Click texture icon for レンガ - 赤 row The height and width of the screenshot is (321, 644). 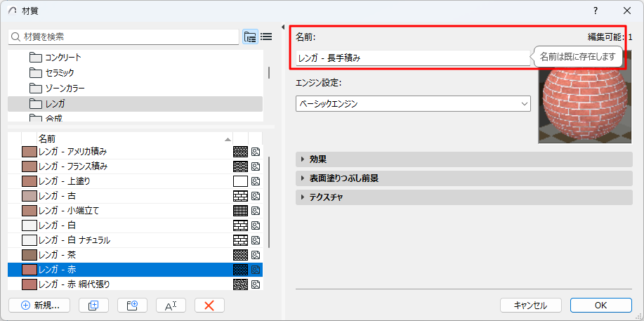tap(256, 270)
